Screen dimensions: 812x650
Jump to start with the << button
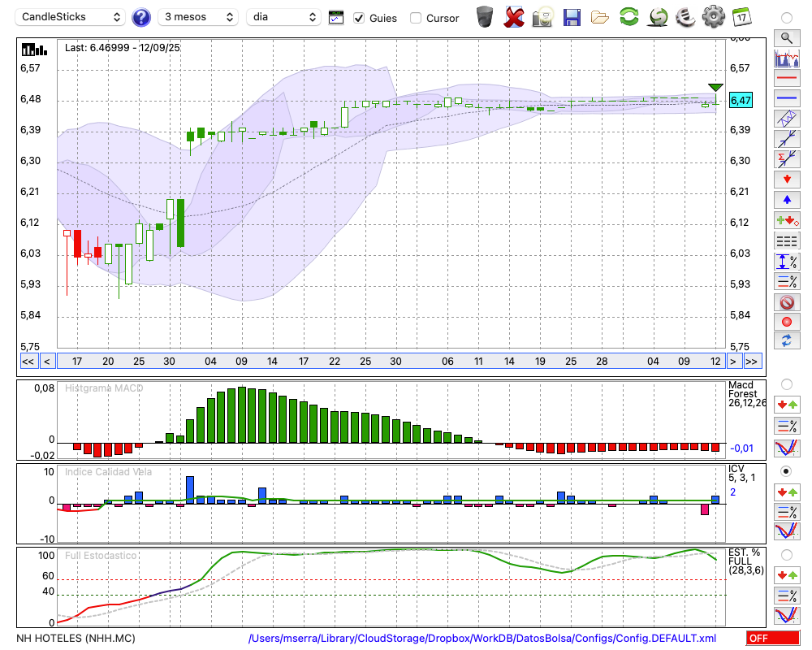28,362
